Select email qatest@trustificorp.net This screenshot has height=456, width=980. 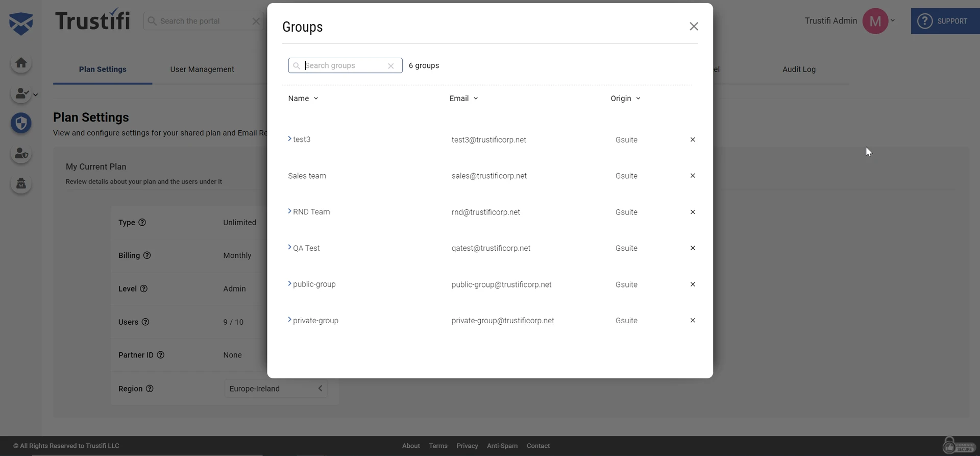491,248
